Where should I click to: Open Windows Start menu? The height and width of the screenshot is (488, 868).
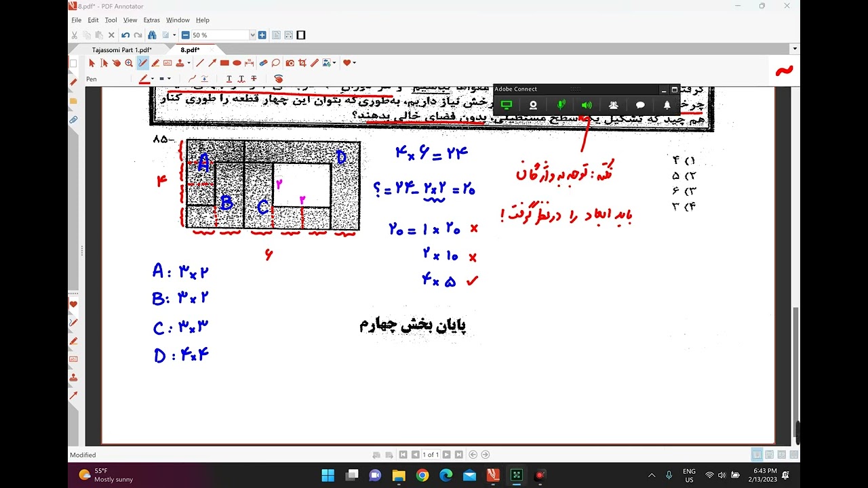[x=328, y=475]
